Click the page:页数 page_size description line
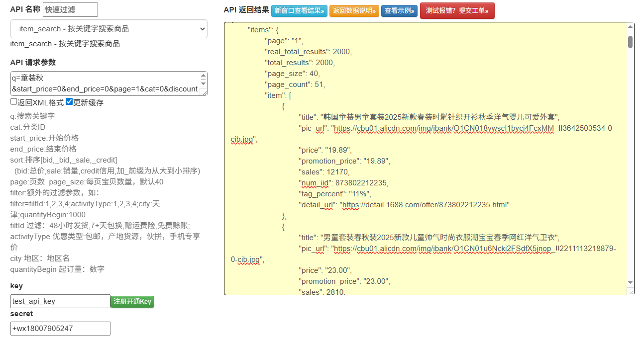Viewport: 644px width, 337px height. click(87, 182)
